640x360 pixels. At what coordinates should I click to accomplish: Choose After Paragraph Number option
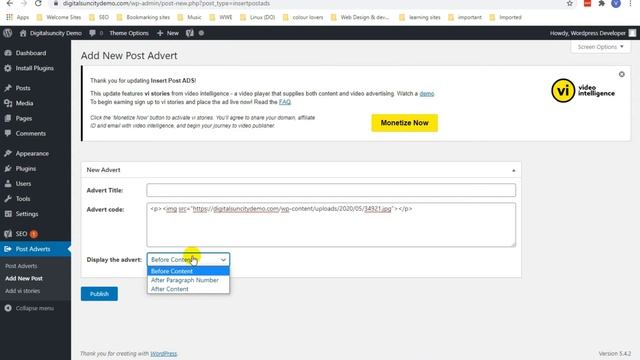[188, 280]
